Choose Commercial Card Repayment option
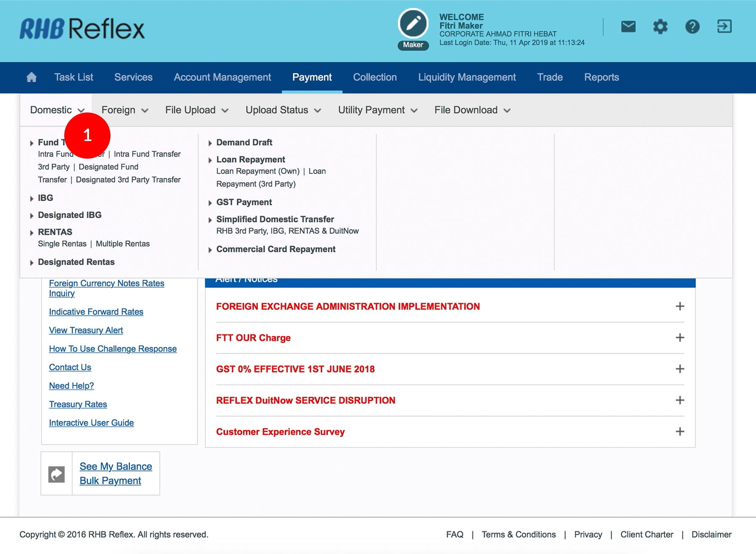This screenshot has height=554, width=756. pos(276,249)
